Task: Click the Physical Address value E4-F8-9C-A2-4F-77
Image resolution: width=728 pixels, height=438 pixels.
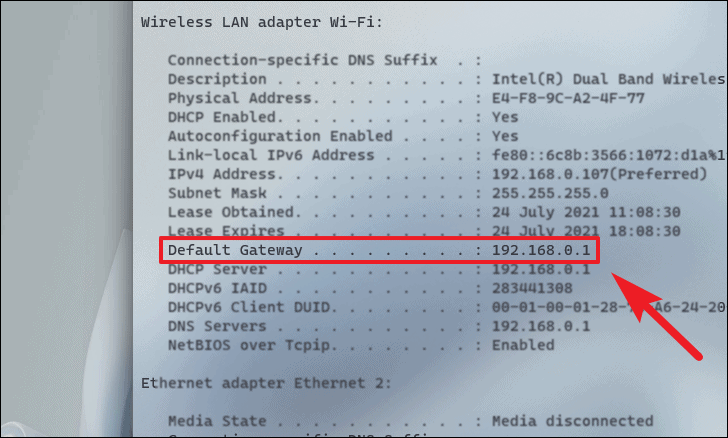Action: tap(568, 98)
